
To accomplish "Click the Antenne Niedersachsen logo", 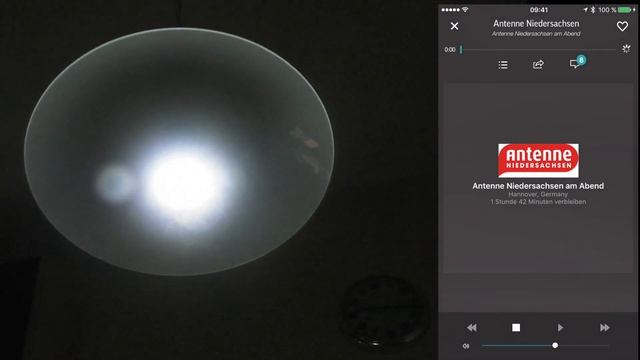I will pos(538,160).
